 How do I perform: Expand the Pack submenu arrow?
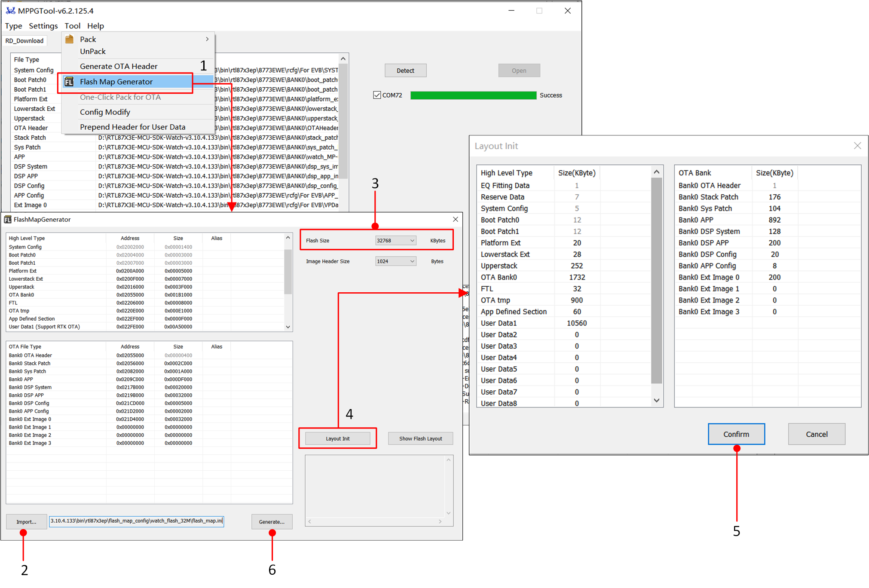tap(207, 39)
